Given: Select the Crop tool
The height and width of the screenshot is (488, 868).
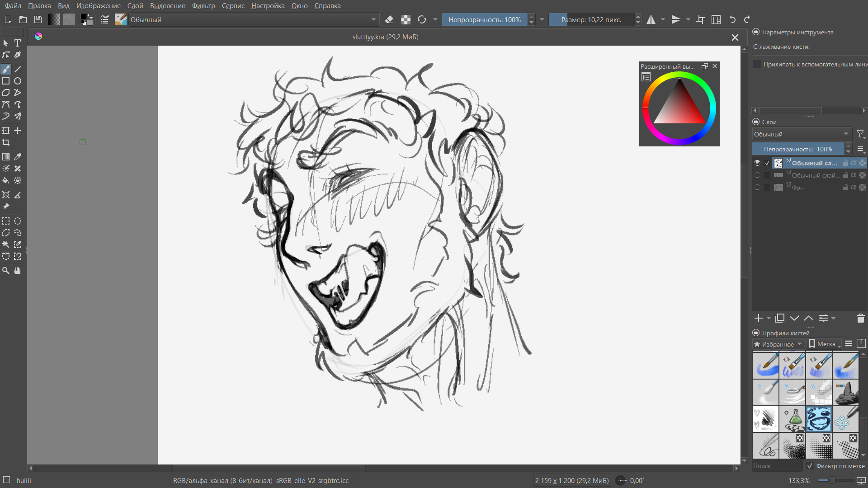Looking at the screenshot, I should tap(6, 142).
